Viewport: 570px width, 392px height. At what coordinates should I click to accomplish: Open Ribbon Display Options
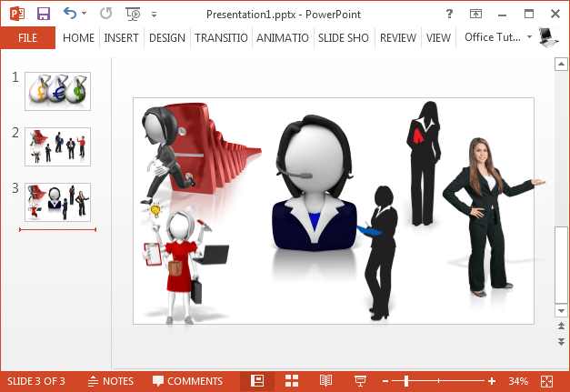(x=475, y=15)
